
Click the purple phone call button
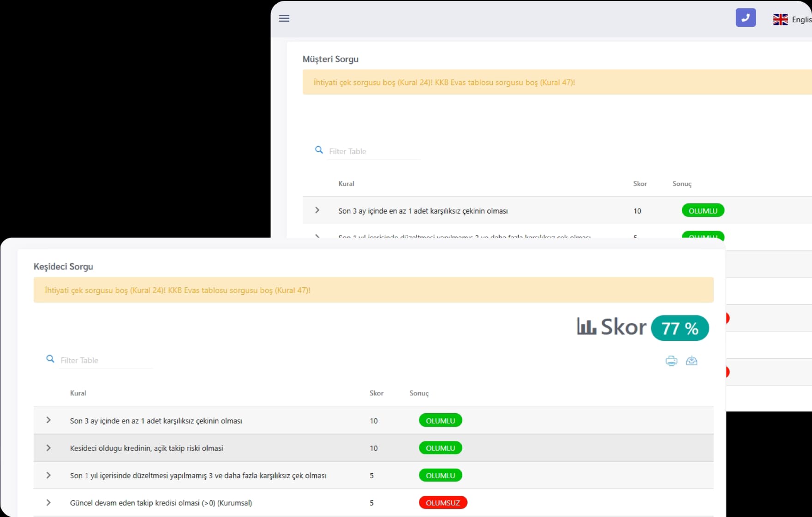(746, 18)
